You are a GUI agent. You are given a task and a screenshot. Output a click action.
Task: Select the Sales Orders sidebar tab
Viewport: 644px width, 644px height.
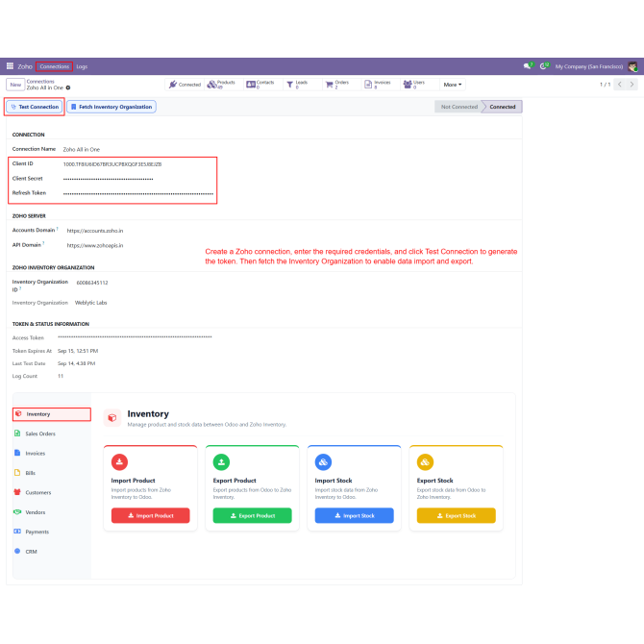[x=52, y=433]
